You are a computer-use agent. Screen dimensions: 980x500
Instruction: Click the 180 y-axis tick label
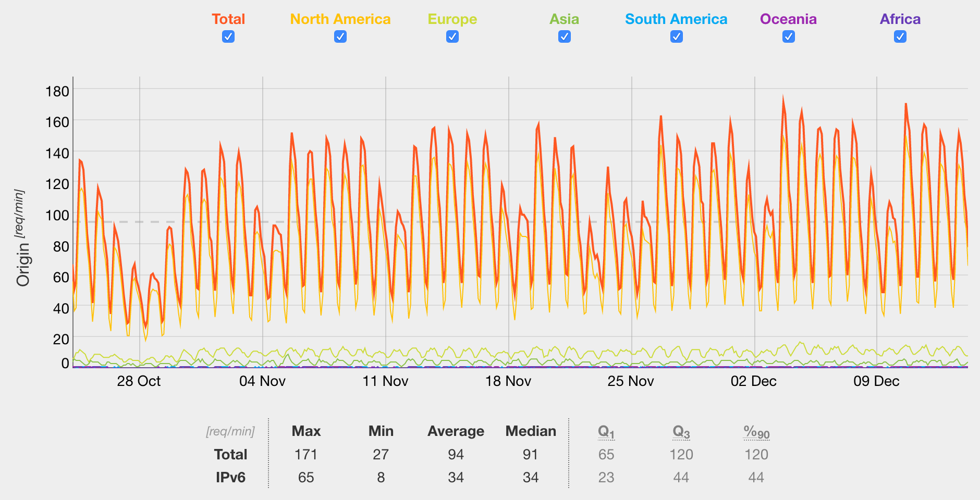tap(57, 91)
